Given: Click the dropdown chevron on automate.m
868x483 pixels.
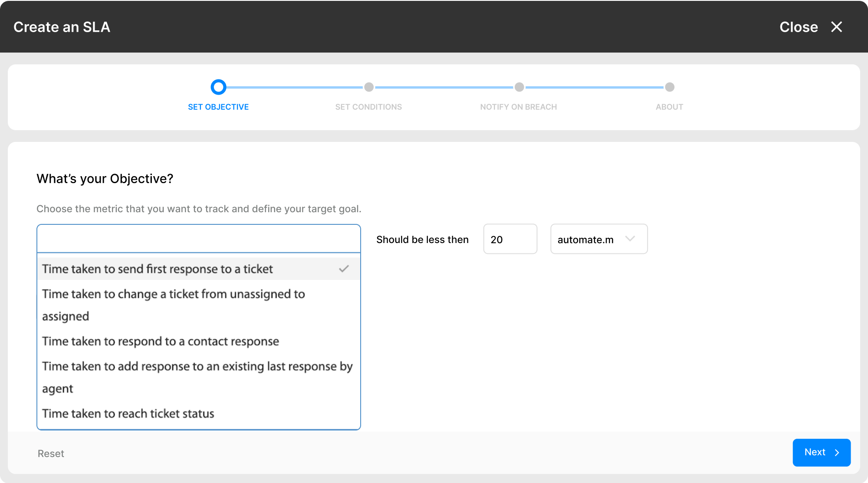Looking at the screenshot, I should 631,239.
